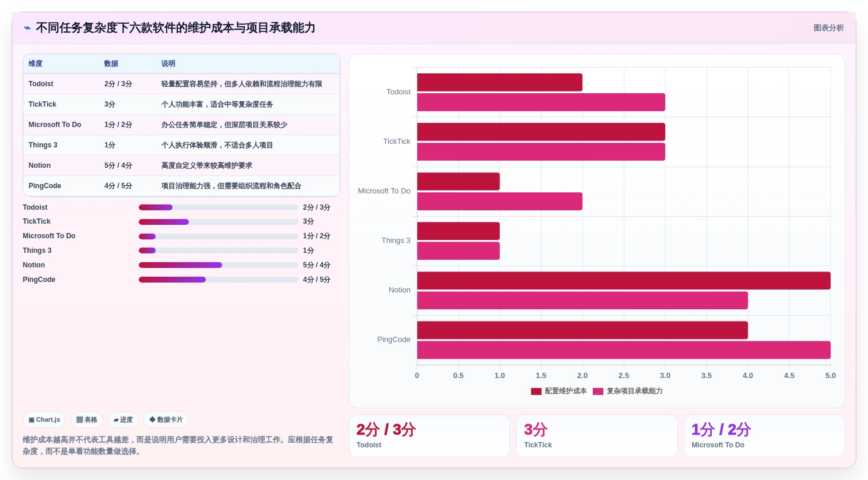
Task: Click description 办公任务简单稳定，但深层项目关系较少
Action: coord(224,125)
